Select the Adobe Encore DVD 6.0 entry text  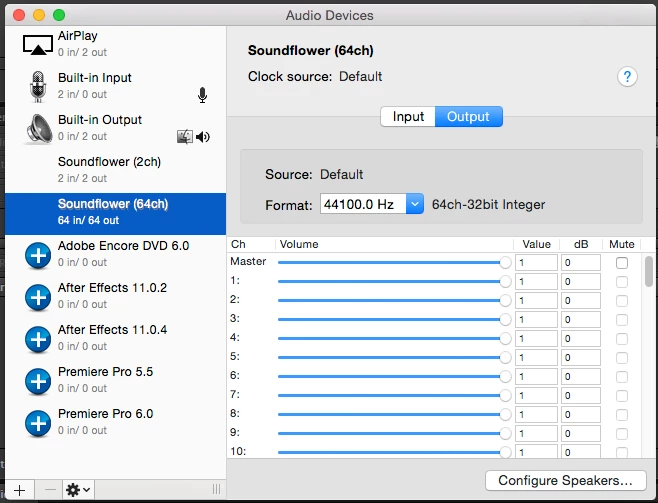pyautogui.click(x=123, y=245)
